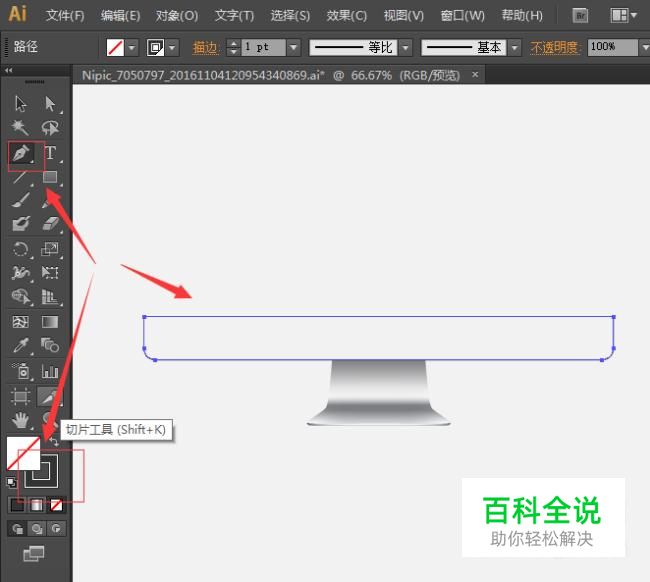650x582 pixels.
Task: Swap fill and stroke colors
Action: pos(54,441)
